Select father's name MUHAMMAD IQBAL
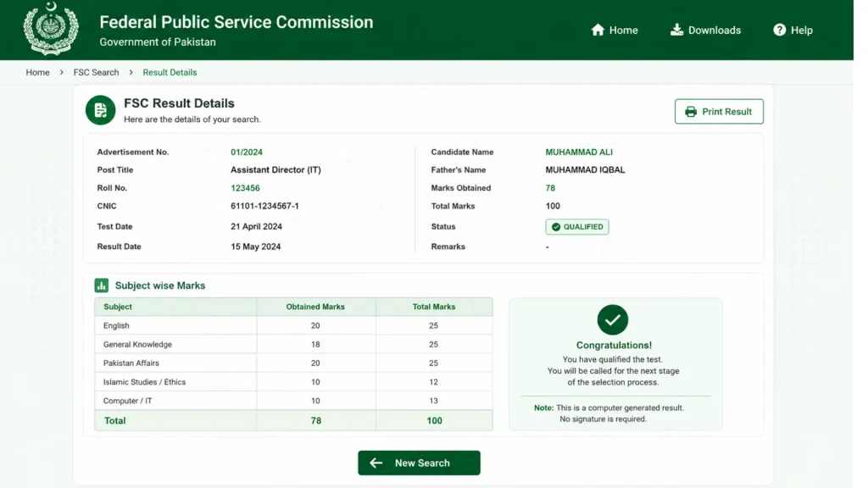Screen dimensions: 868x488 coord(585,169)
